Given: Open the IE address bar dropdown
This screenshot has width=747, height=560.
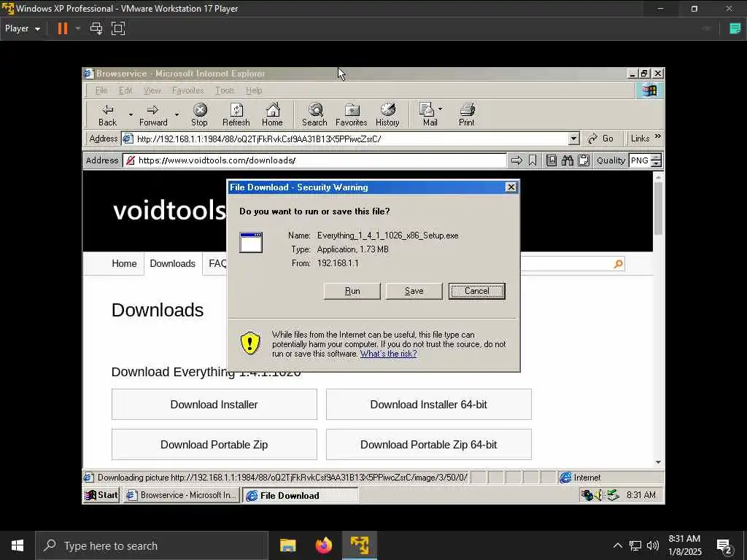Looking at the screenshot, I should coord(574,139).
